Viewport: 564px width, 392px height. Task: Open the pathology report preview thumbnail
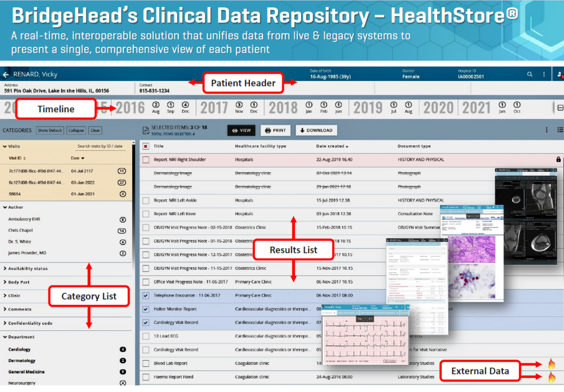coord(471,254)
